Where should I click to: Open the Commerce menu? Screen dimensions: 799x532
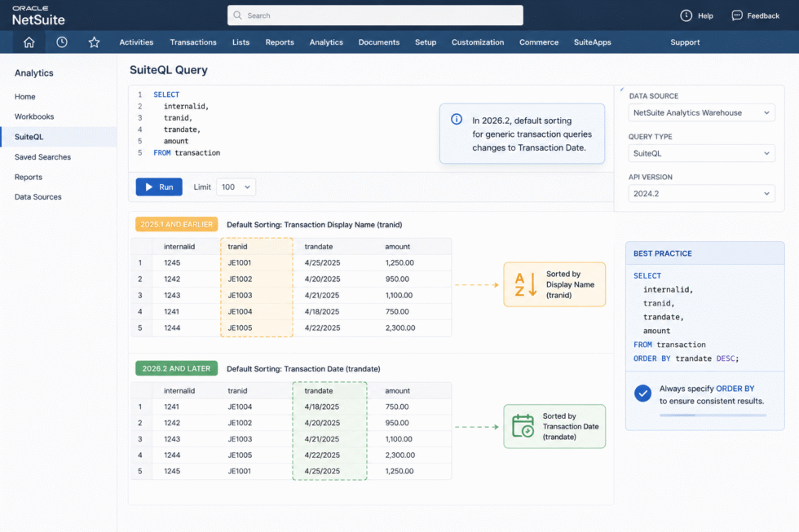coord(539,42)
